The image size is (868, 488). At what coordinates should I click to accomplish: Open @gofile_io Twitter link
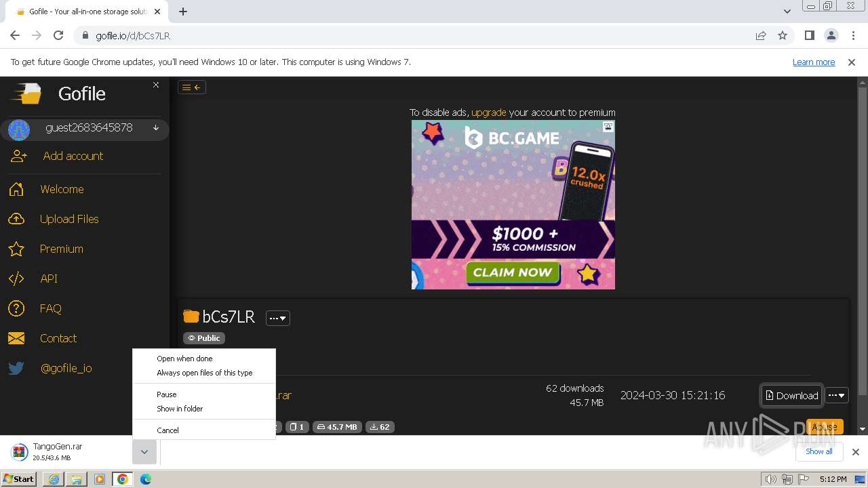(66, 368)
